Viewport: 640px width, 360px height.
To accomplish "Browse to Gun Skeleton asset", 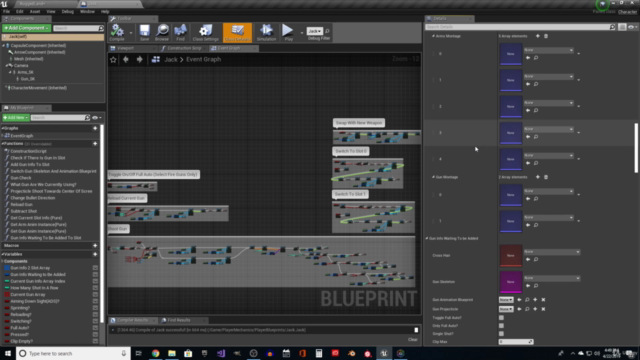I will (x=536, y=286).
